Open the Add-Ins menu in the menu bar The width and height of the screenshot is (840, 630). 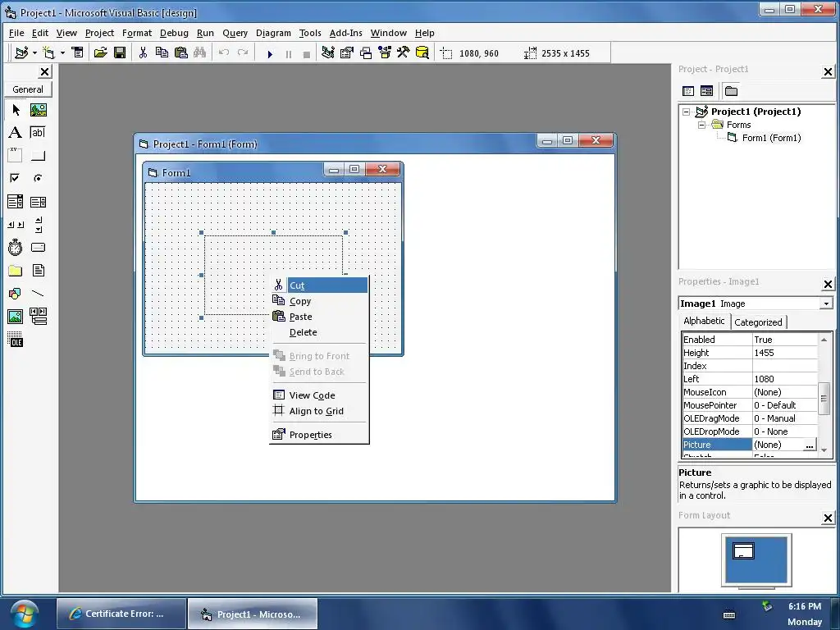(345, 33)
